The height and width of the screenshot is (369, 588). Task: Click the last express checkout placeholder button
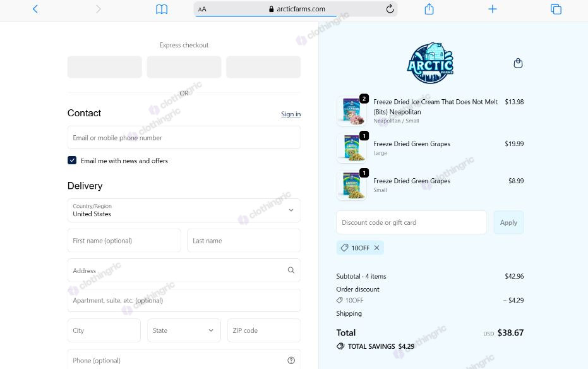tap(263, 67)
